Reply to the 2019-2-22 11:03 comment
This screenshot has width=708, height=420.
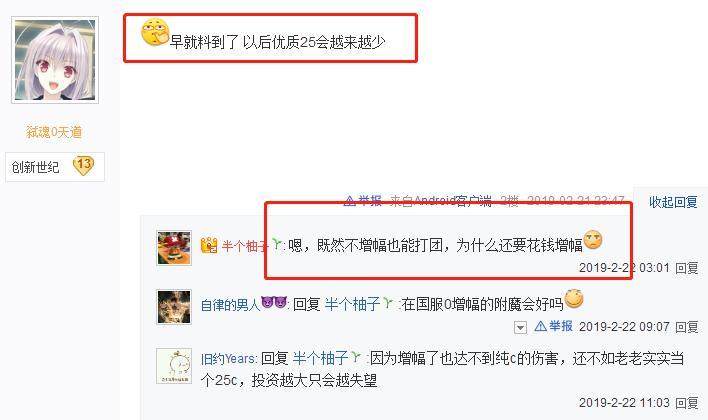[x=686, y=402]
